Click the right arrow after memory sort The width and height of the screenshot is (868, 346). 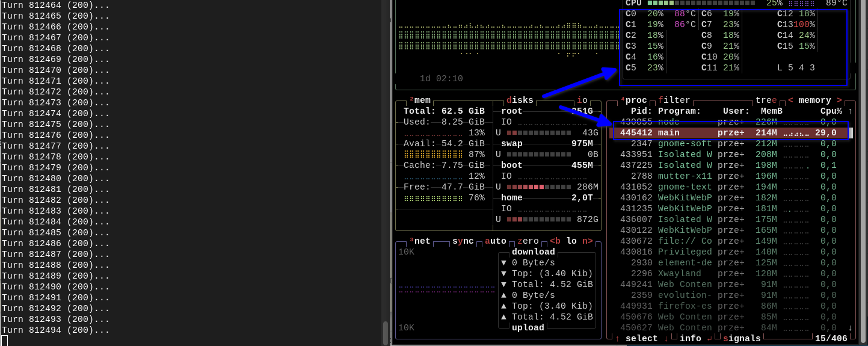click(839, 100)
